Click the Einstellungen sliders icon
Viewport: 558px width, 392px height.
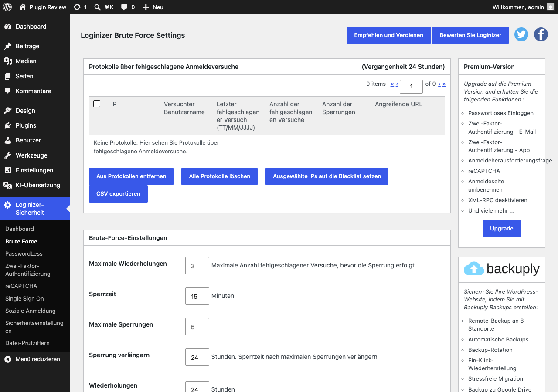pos(8,170)
